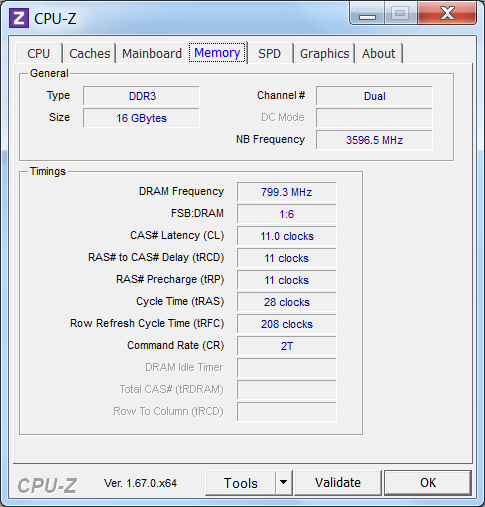Go to the SPD tab

tap(269, 53)
